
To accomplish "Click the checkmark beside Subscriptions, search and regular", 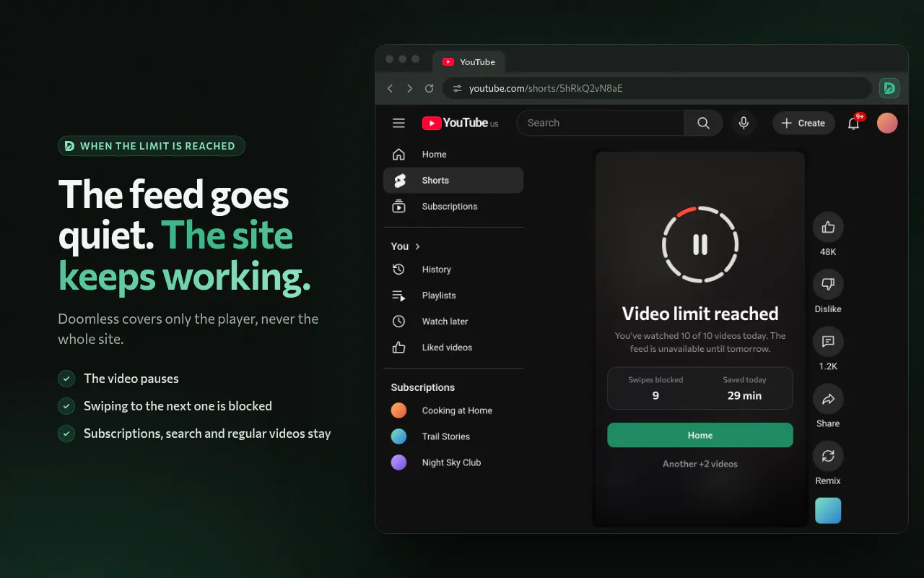I will (x=66, y=433).
